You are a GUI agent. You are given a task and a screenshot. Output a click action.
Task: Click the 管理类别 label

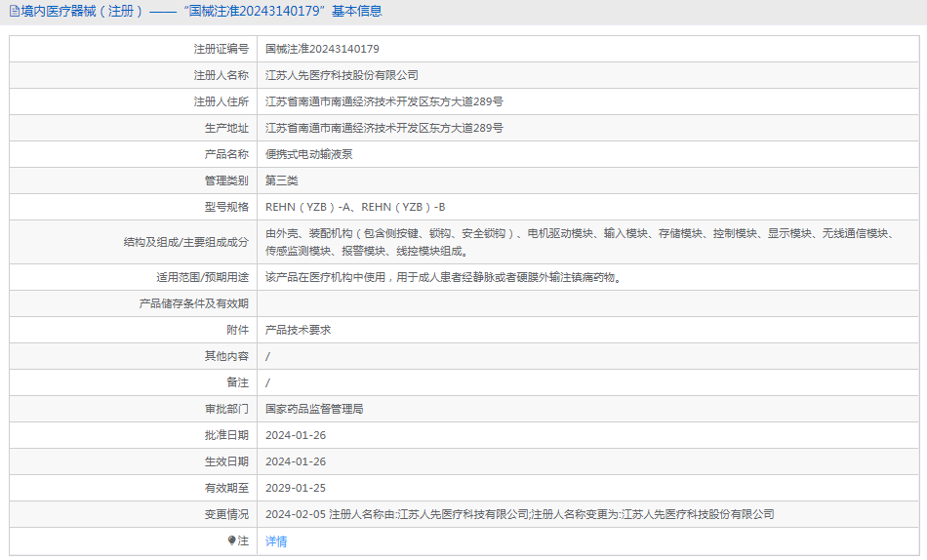227,180
